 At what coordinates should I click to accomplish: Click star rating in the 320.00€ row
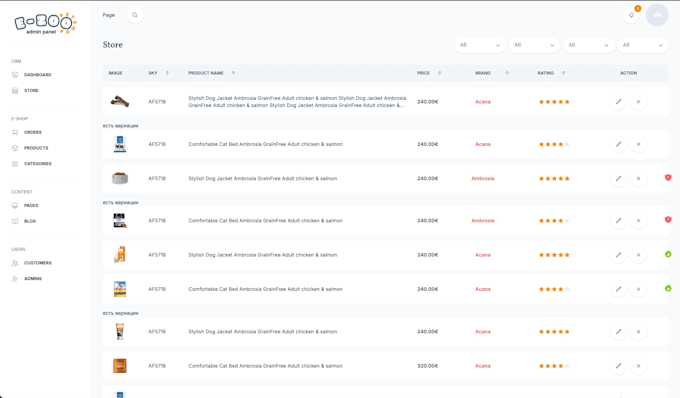tap(554, 366)
